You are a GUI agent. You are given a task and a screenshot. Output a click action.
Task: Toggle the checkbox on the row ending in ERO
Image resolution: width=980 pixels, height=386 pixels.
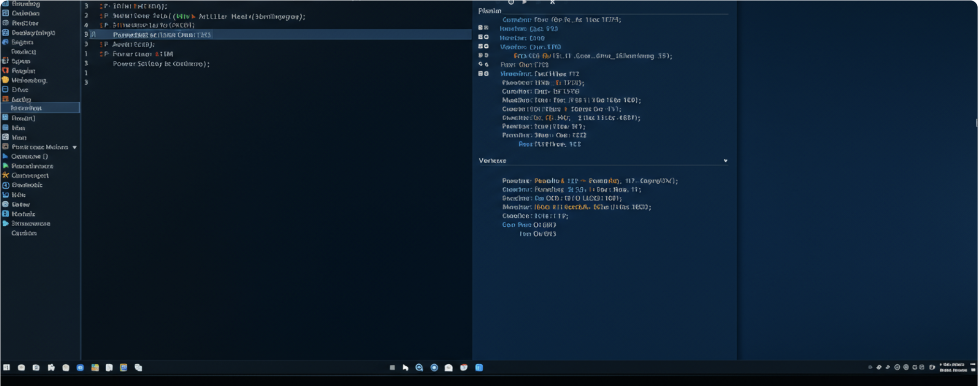(483, 46)
